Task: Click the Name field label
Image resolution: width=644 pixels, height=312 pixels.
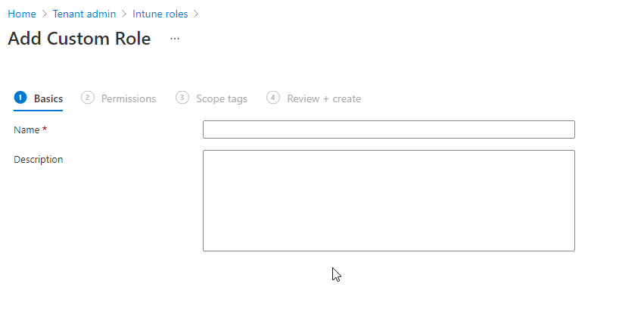Action: coord(26,130)
